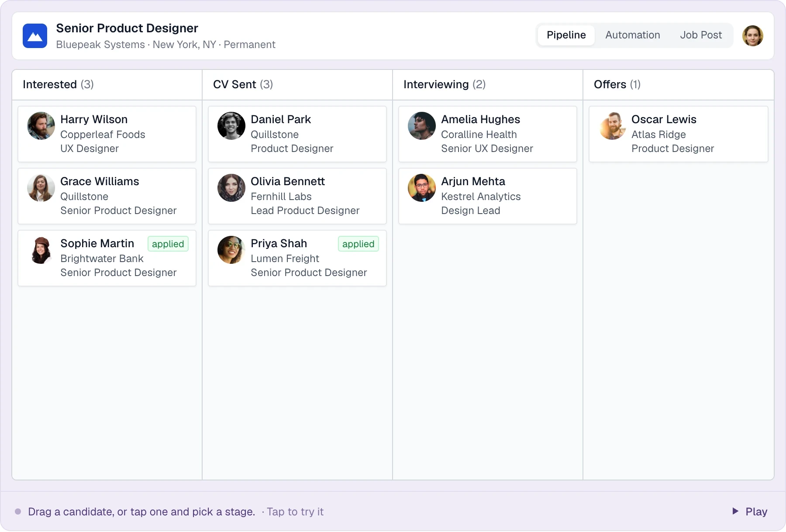Click Sophie Martin's avatar photo

(x=41, y=250)
